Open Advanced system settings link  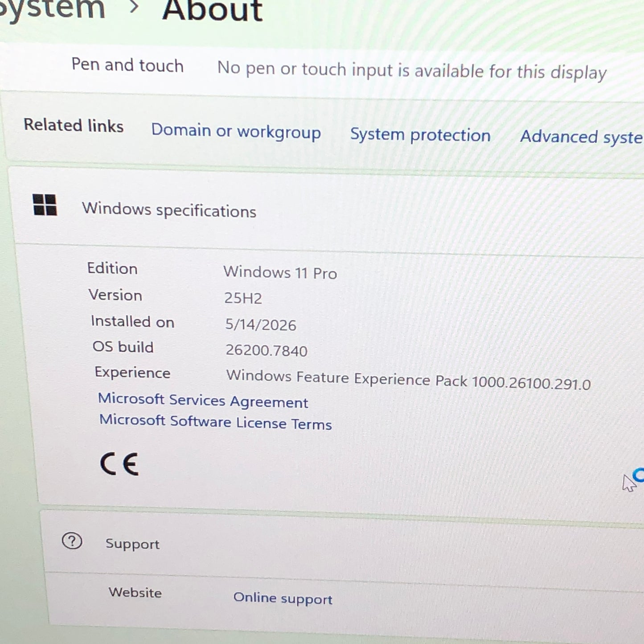tap(582, 137)
